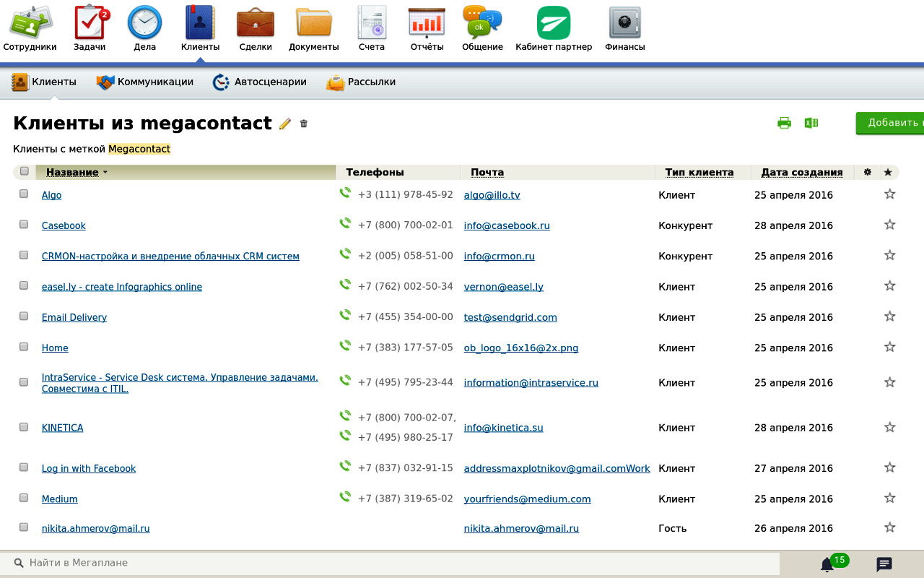Screen dimensions: 924x578
Task: Click the pencil icon to edit list title
Action: click(285, 124)
